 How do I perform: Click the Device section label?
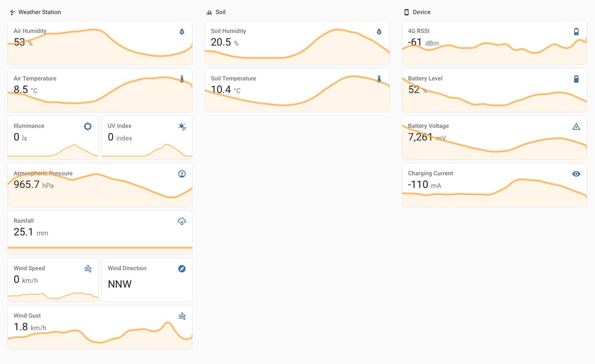pos(417,12)
